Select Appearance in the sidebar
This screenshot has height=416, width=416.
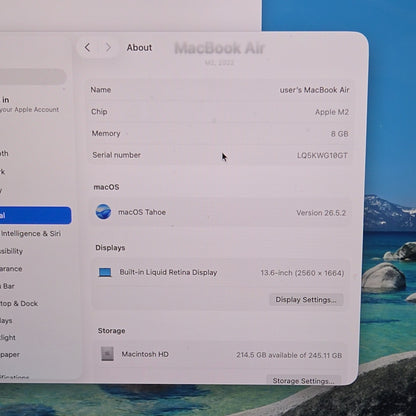click(11, 269)
